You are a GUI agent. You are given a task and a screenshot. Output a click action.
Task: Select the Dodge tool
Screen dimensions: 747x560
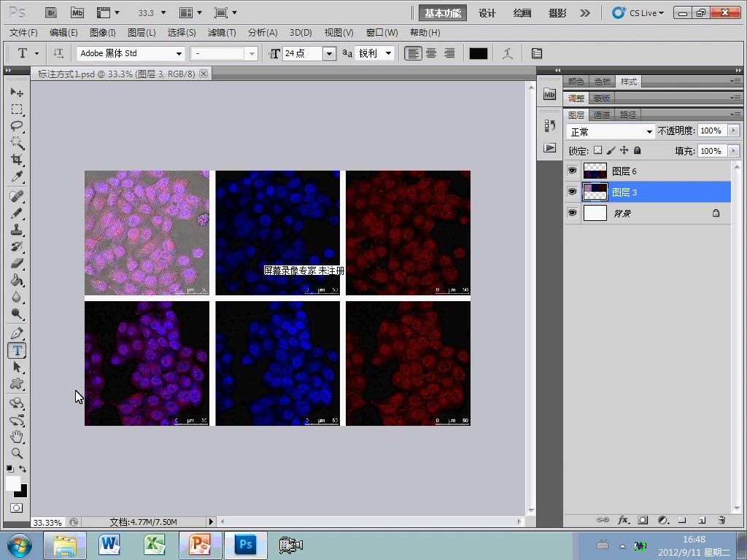click(x=17, y=314)
